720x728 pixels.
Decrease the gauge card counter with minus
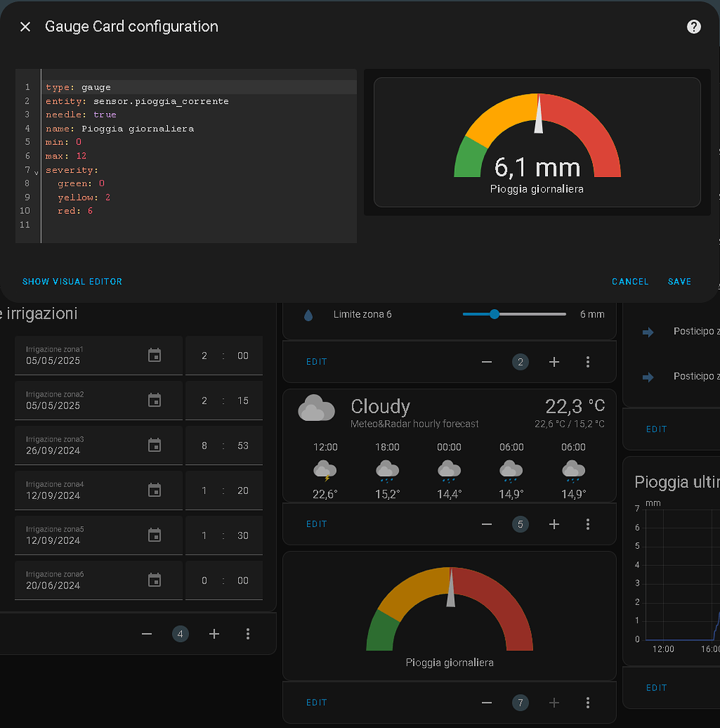486,702
